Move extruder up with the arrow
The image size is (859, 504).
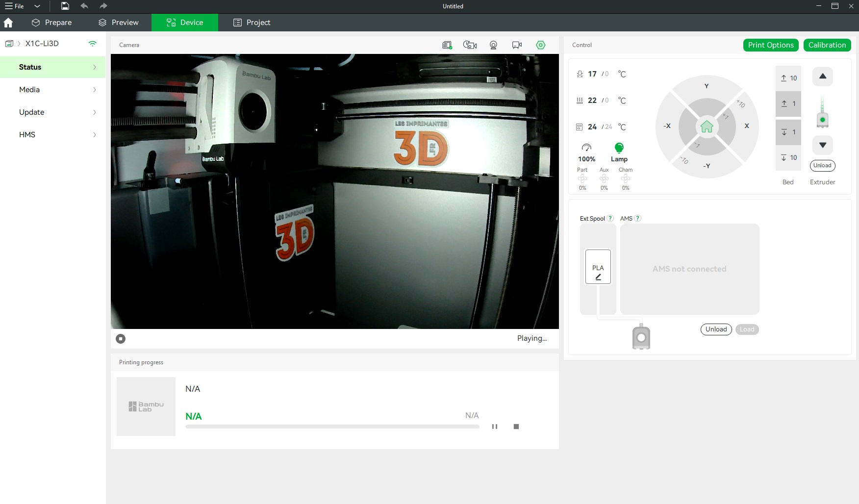823,76
